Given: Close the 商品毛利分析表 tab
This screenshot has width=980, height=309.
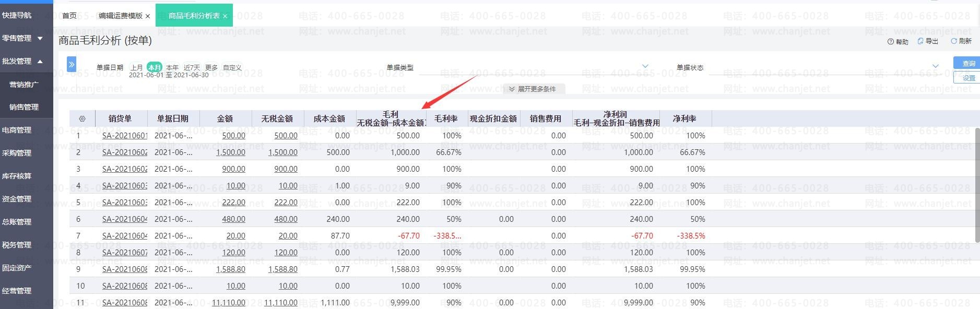Looking at the screenshot, I should (225, 16).
